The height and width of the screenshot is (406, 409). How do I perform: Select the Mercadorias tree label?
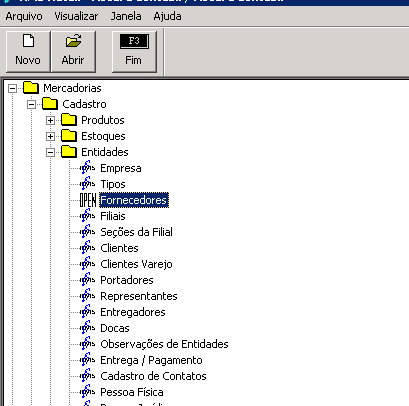(x=72, y=88)
